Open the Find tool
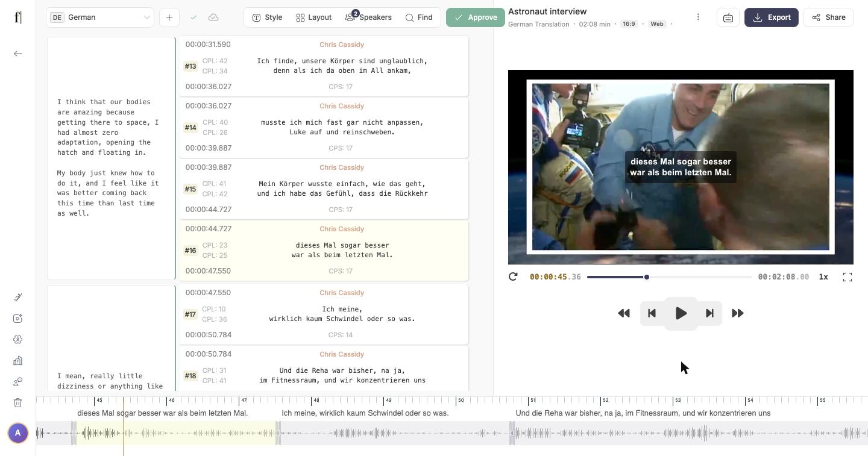This screenshot has width=868, height=456. (x=419, y=17)
